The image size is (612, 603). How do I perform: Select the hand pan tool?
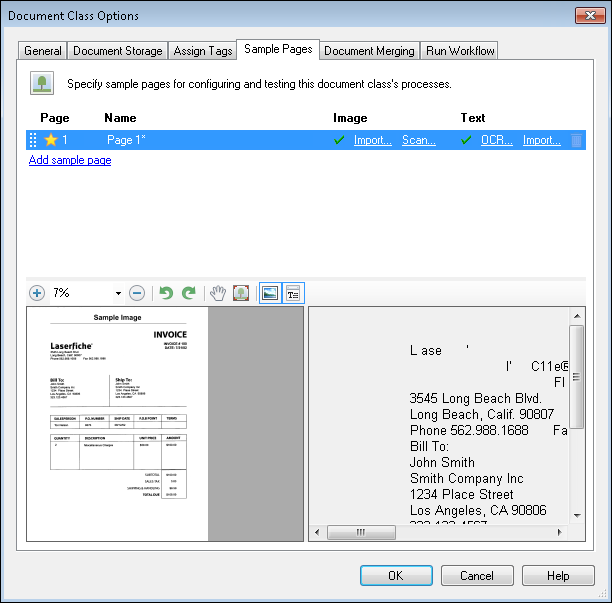pyautogui.click(x=218, y=293)
